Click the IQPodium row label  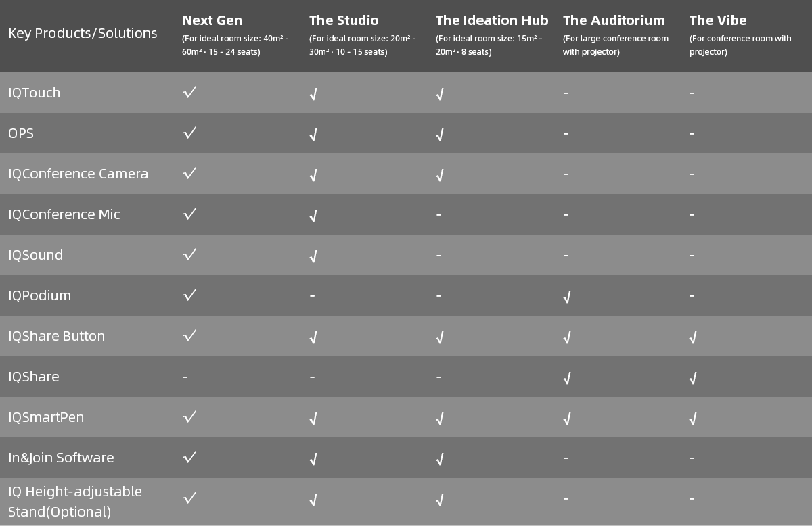(x=39, y=295)
